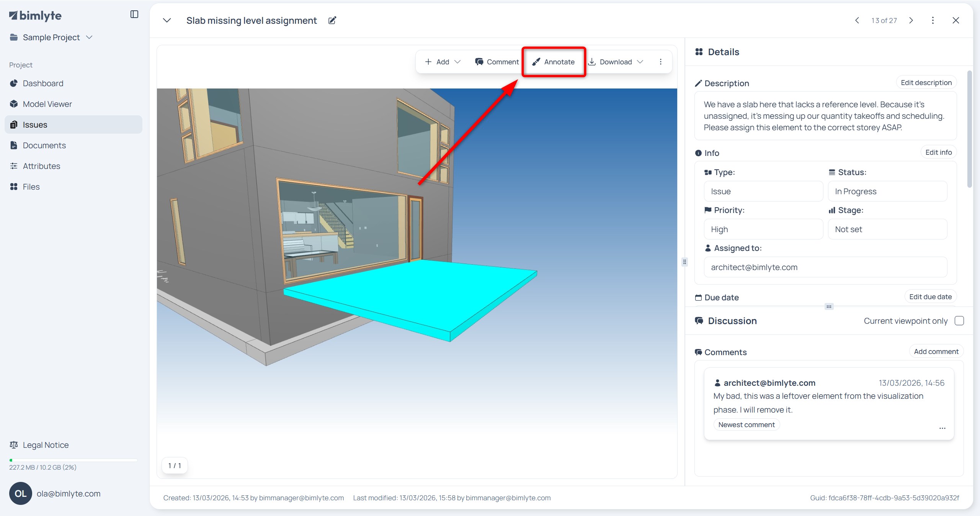Click the Discussion chat icon
Image resolution: width=980 pixels, height=516 pixels.
(x=699, y=321)
